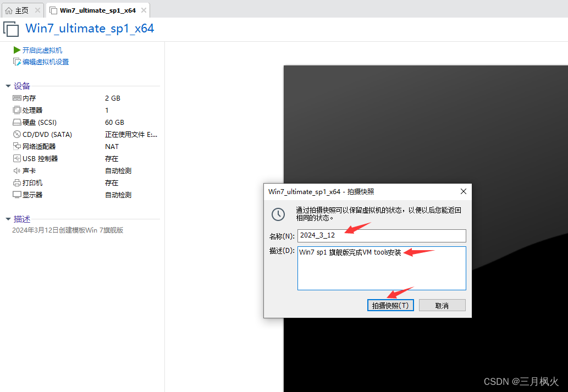Viewport: 568px width, 392px height.
Task: Click the virtual machine icon beside the title
Action: (x=11, y=29)
